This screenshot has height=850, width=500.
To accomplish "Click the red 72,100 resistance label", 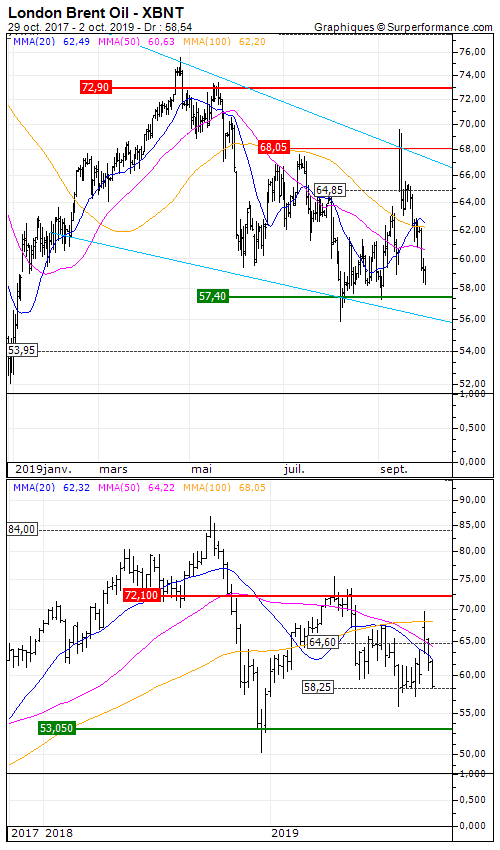I will tap(142, 595).
